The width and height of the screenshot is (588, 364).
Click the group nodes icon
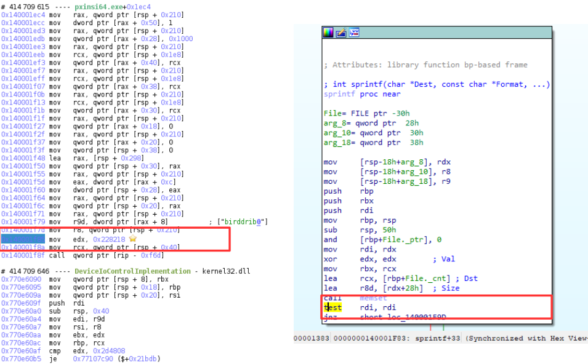[354, 33]
